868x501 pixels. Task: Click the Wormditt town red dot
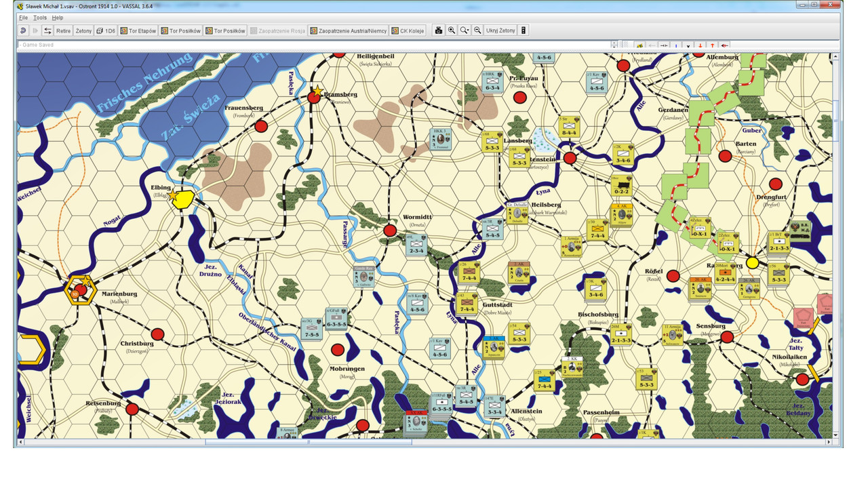[390, 231]
